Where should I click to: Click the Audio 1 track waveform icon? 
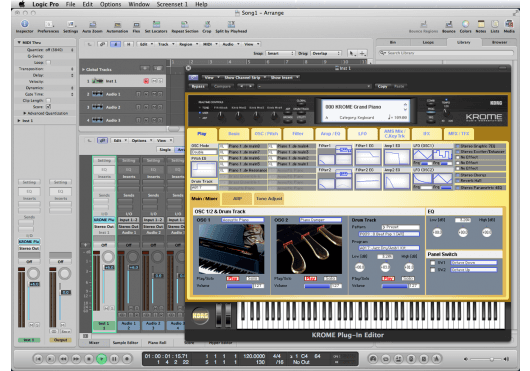(98, 94)
